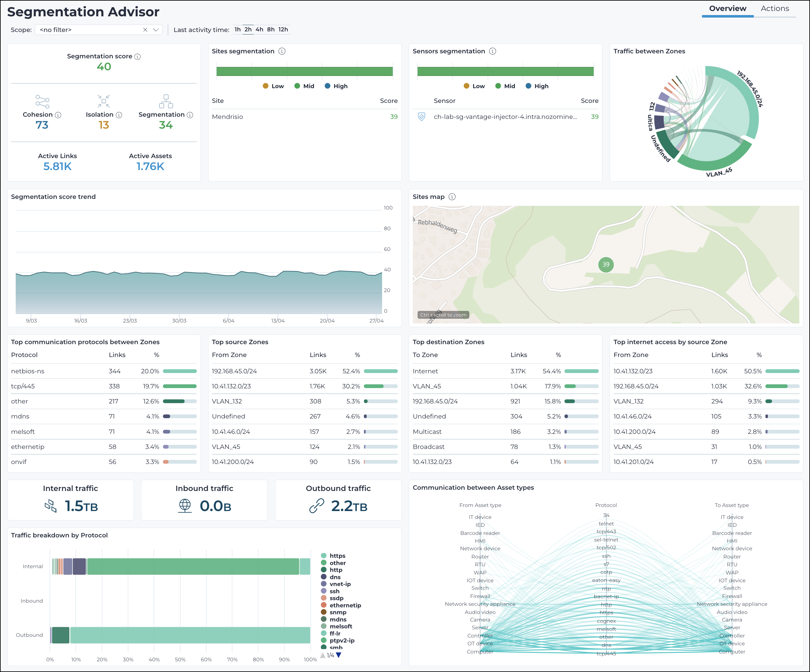
Task: Select the 192.168.45.0/24 source zone row
Action: [304, 371]
